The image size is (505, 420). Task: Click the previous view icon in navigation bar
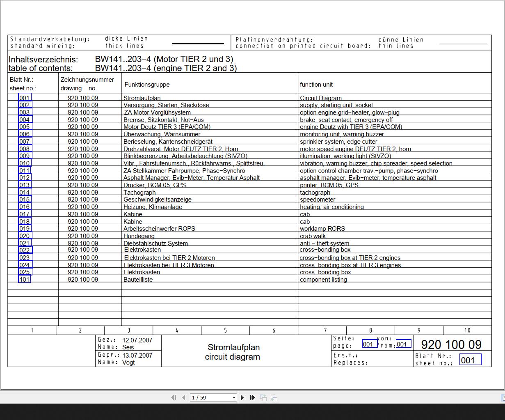pos(263,397)
